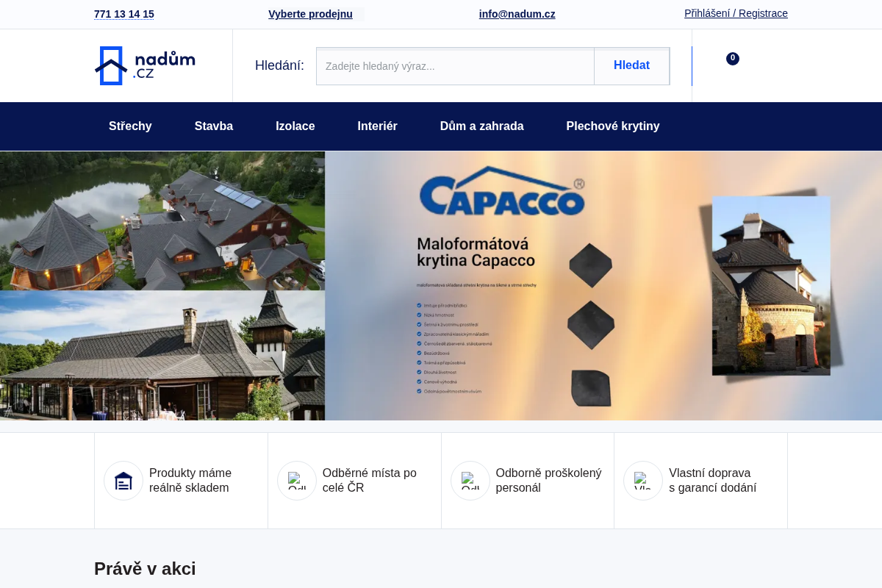Open Přihlášení / Registrace link
The image size is (882, 588).
(x=736, y=13)
